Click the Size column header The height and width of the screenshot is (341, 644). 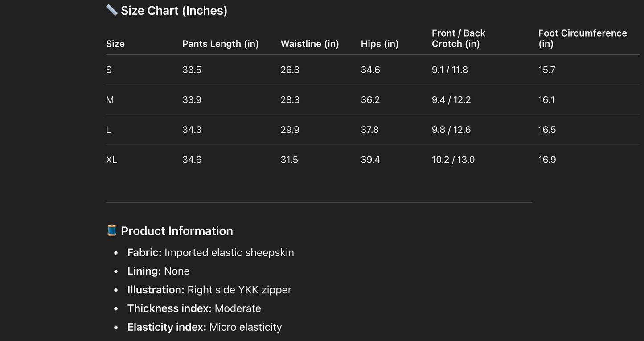pos(115,44)
